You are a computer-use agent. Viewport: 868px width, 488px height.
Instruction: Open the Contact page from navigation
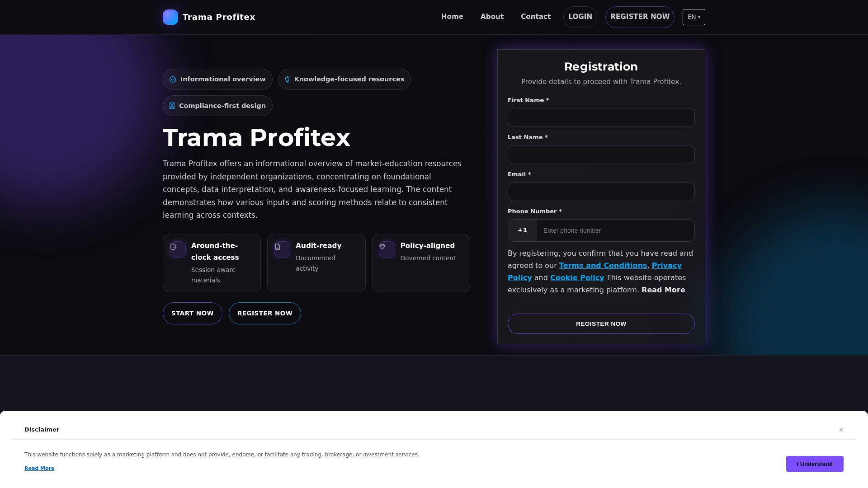click(x=536, y=17)
